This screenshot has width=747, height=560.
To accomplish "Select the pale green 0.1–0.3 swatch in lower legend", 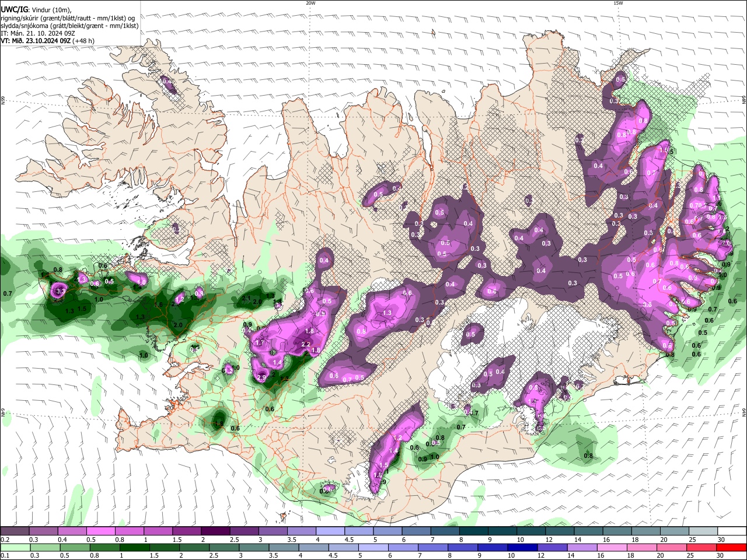I will pos(15,548).
